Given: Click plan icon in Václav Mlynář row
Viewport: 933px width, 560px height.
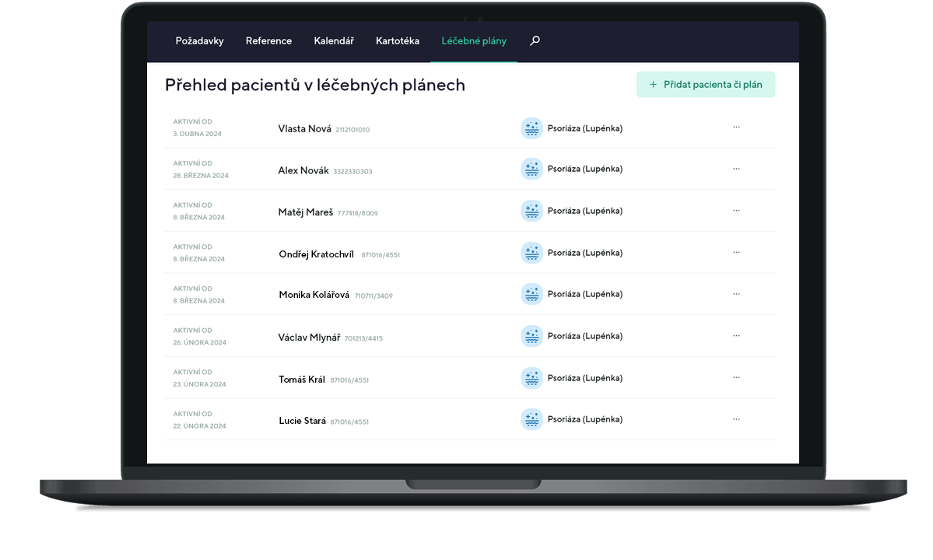Looking at the screenshot, I should (531, 336).
